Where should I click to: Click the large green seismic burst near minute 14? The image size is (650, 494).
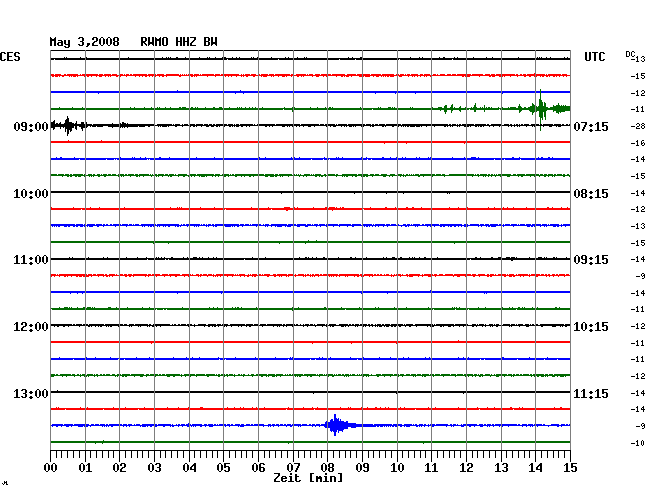point(541,109)
